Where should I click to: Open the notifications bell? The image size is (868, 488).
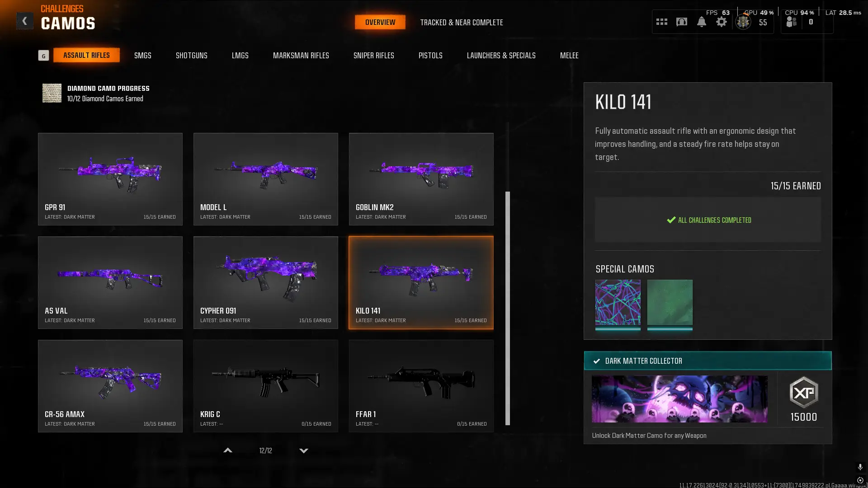[701, 22]
